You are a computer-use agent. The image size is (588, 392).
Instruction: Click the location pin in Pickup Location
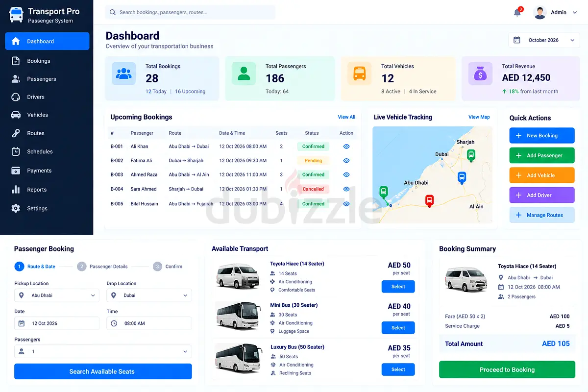(21, 295)
